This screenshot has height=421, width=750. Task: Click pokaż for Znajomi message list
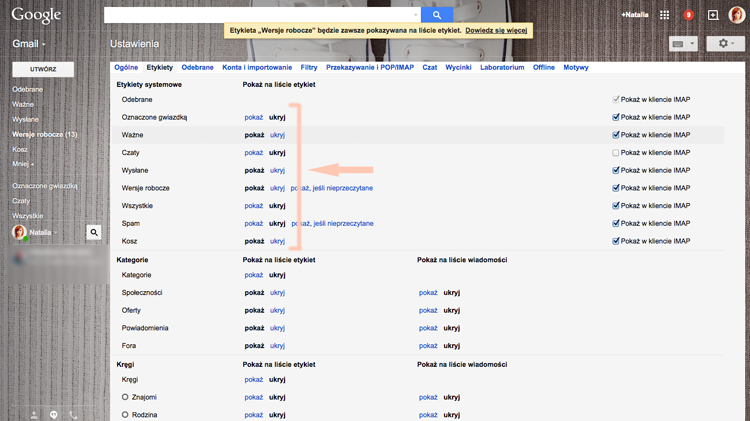click(x=428, y=397)
